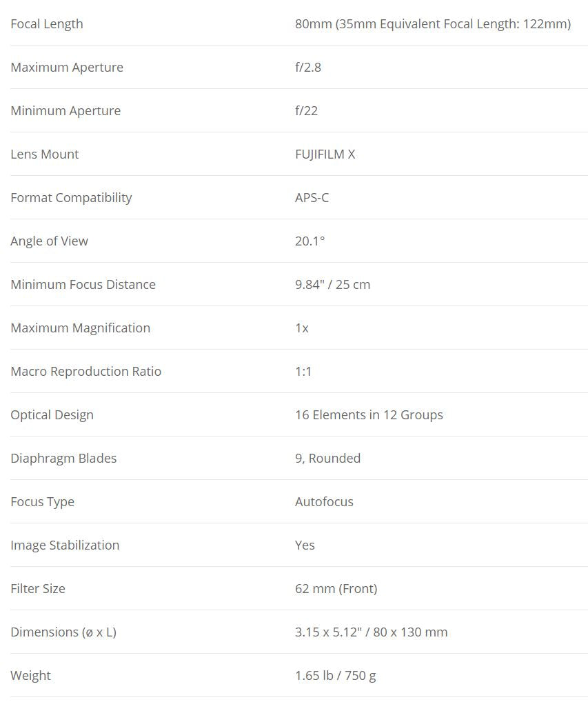Click the 1.65 lb / 750 g weight value
The image size is (588, 702).
pos(335,676)
